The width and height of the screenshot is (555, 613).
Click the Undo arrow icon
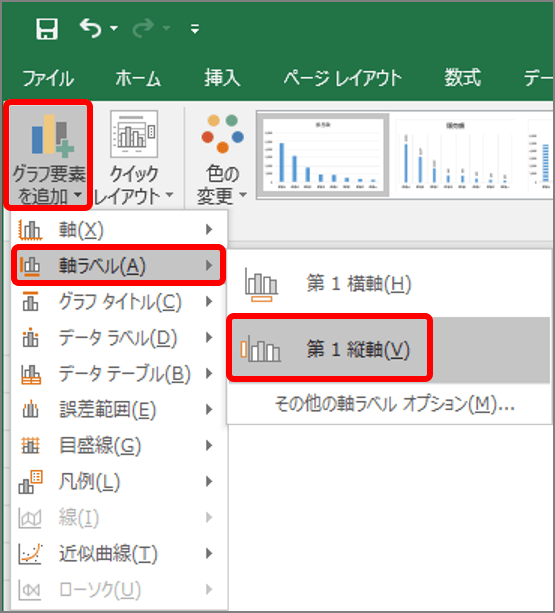pos(90,29)
